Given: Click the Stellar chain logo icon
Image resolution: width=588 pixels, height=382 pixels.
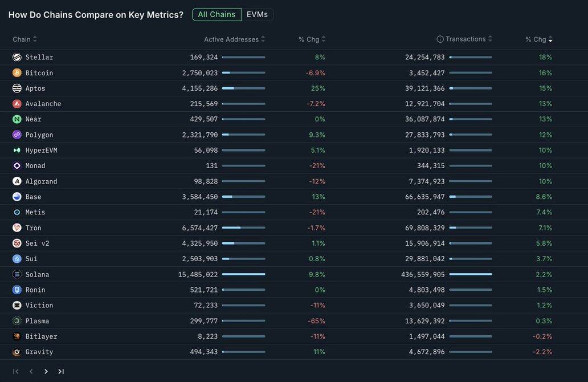Looking at the screenshot, I should tap(17, 57).
